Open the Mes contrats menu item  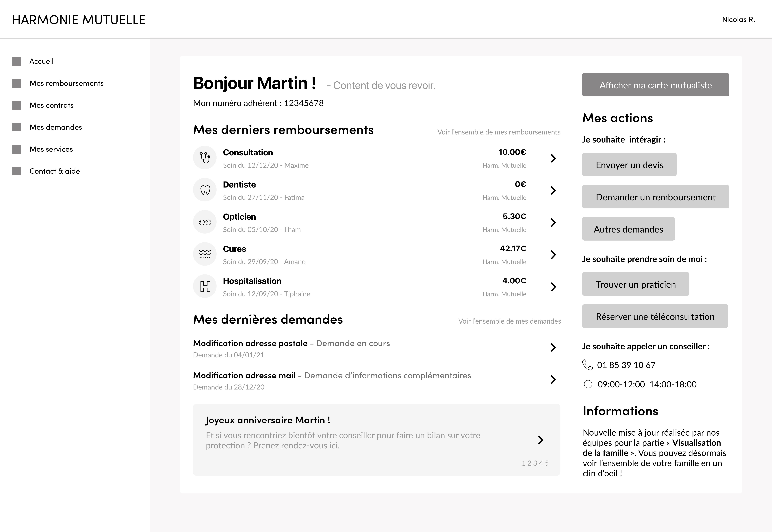pyautogui.click(x=51, y=105)
